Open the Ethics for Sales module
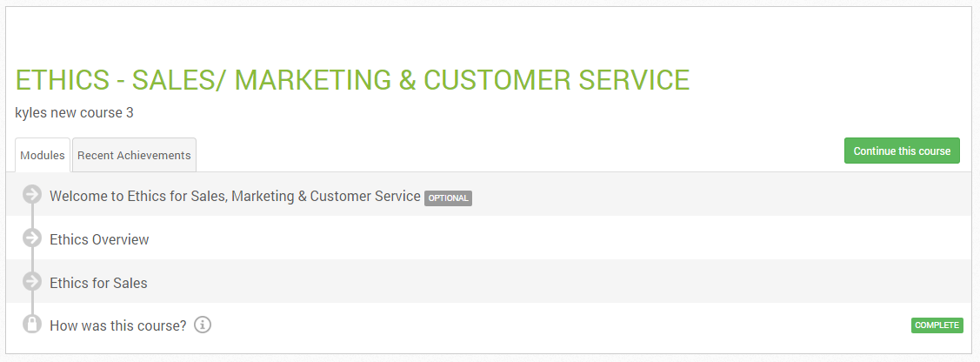The image size is (980, 362). coord(99,283)
